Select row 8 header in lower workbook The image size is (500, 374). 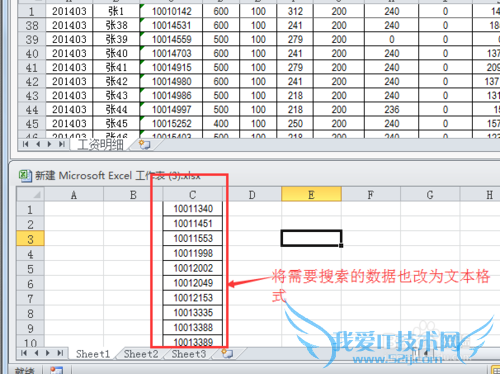point(30,313)
